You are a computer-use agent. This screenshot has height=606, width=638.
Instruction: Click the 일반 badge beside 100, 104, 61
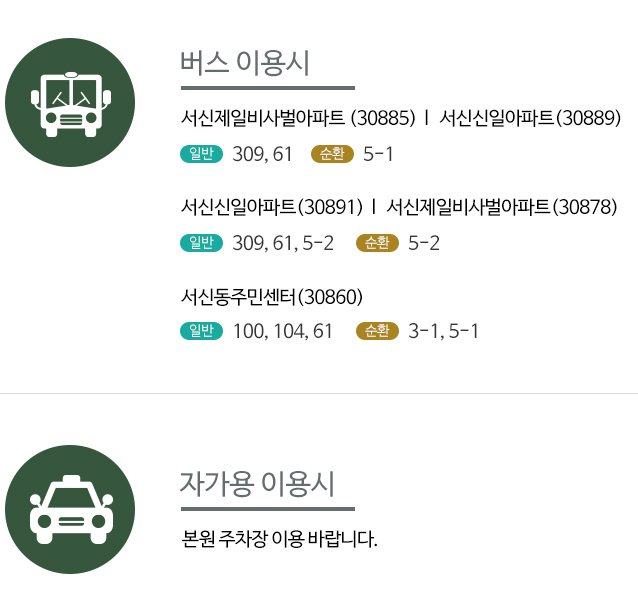[x=201, y=331]
